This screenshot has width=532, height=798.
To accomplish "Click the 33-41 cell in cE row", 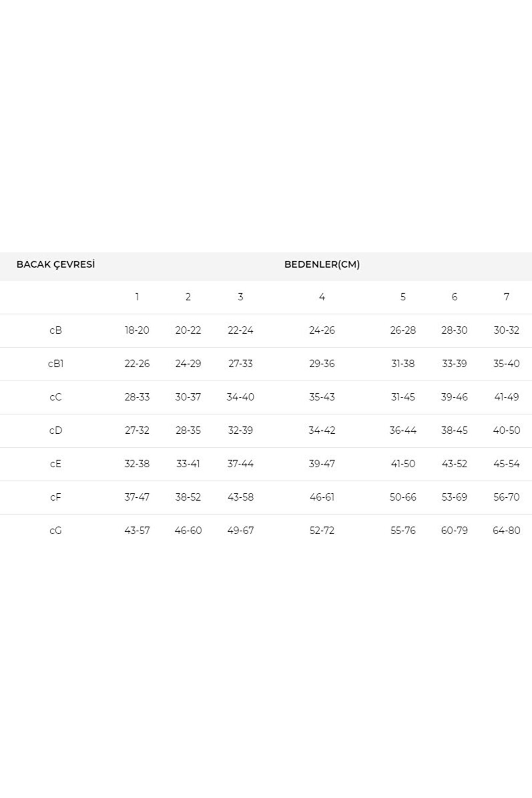I will click(x=188, y=464).
